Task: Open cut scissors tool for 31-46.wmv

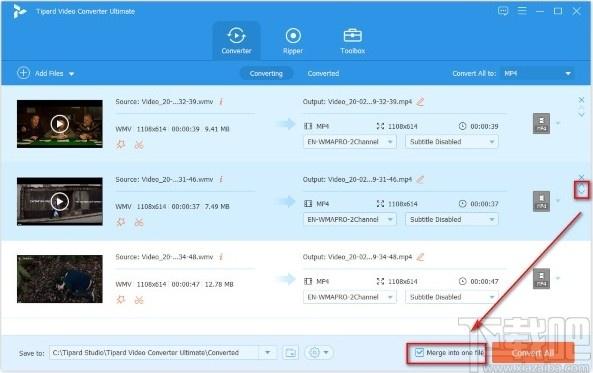Action: (x=139, y=222)
